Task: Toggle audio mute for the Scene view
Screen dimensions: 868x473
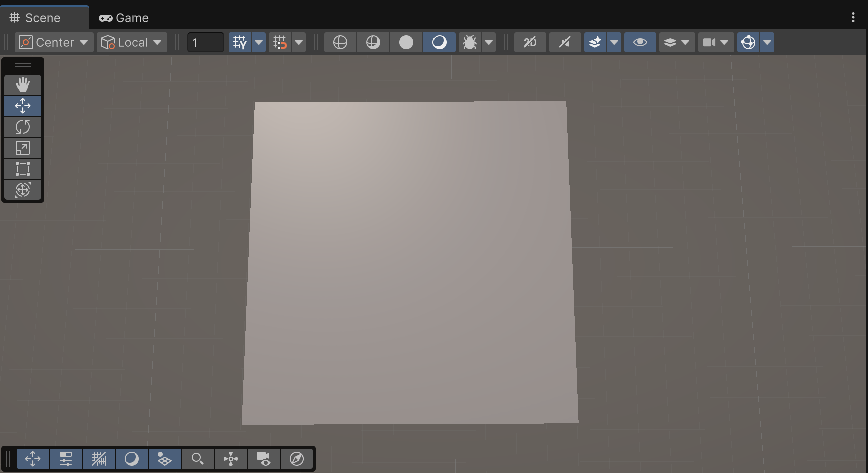Action: [x=565, y=42]
